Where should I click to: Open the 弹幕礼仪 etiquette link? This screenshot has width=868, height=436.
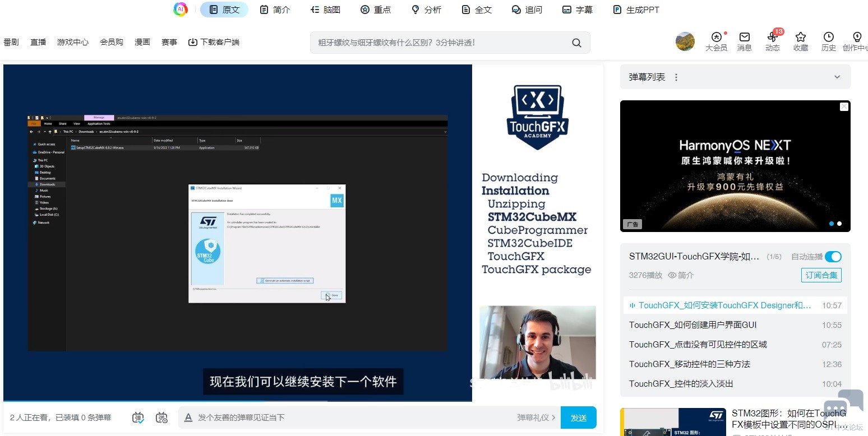pos(536,418)
